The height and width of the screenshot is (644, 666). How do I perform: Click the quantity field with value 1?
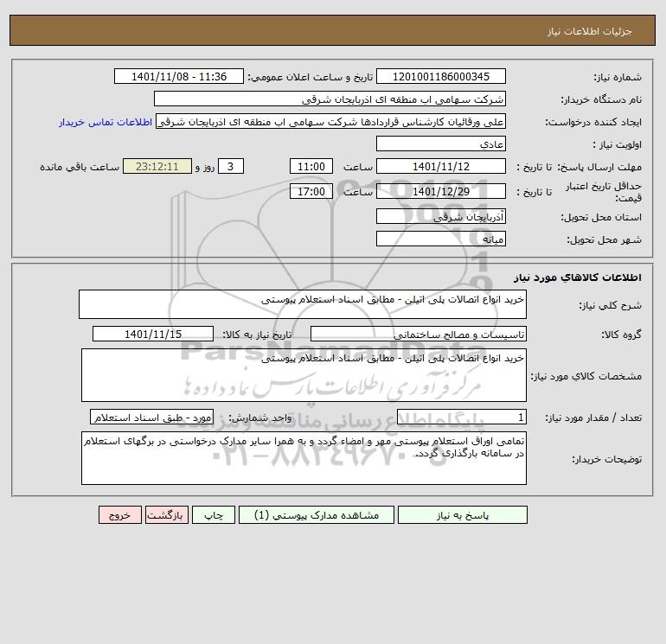pyautogui.click(x=462, y=418)
